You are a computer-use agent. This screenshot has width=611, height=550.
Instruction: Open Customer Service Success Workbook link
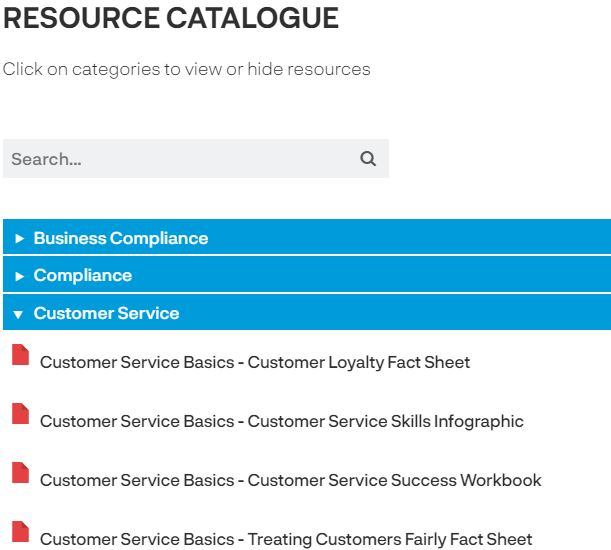click(291, 480)
